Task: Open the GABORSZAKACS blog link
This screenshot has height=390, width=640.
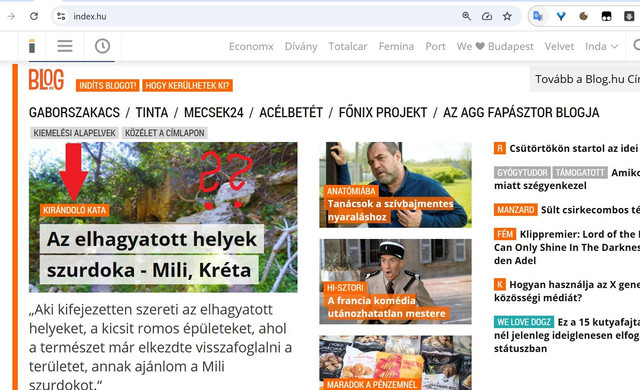Action: (74, 112)
